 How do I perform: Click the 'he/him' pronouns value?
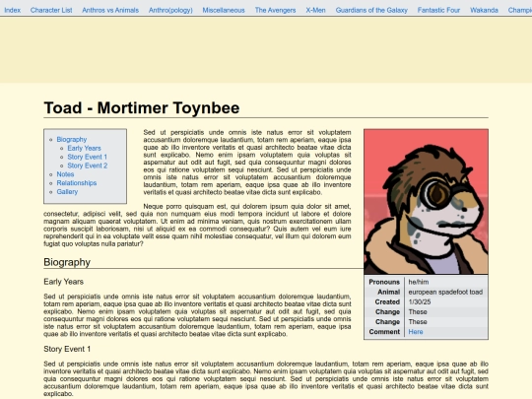[x=419, y=282]
